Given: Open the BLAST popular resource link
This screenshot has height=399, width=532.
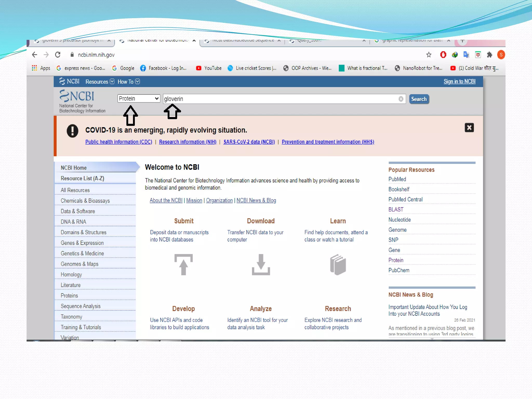Looking at the screenshot, I should (x=396, y=210).
